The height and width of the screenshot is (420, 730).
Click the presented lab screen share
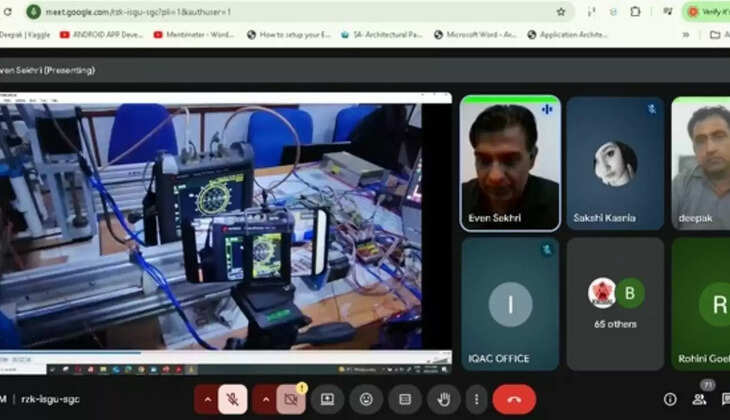coord(226,233)
